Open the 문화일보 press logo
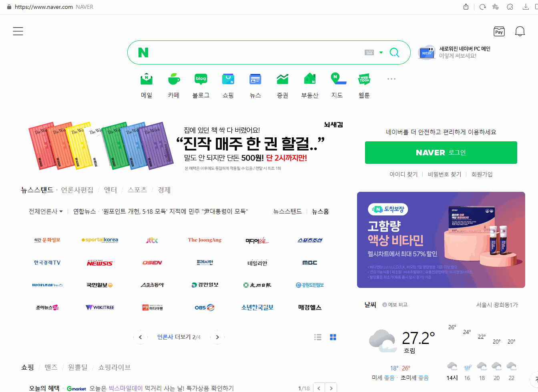 [47, 240]
